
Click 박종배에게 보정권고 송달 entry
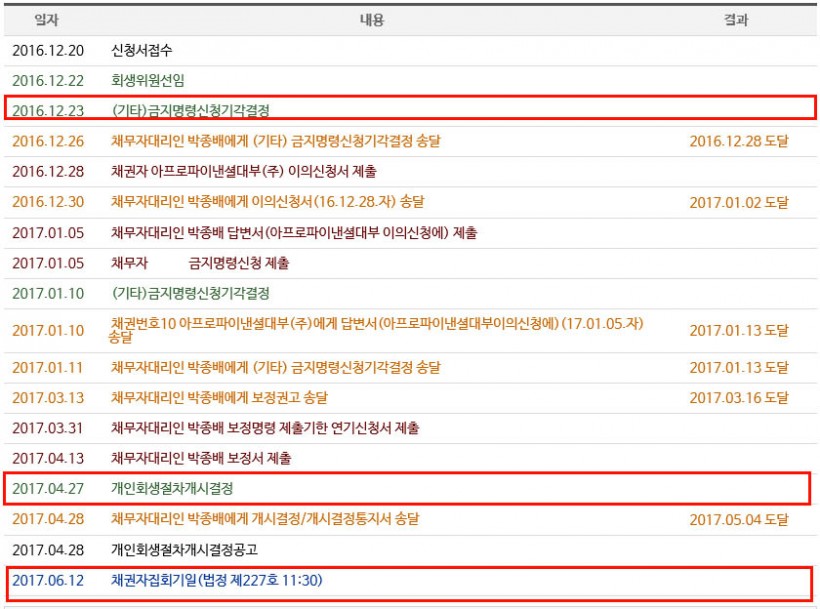(219, 398)
